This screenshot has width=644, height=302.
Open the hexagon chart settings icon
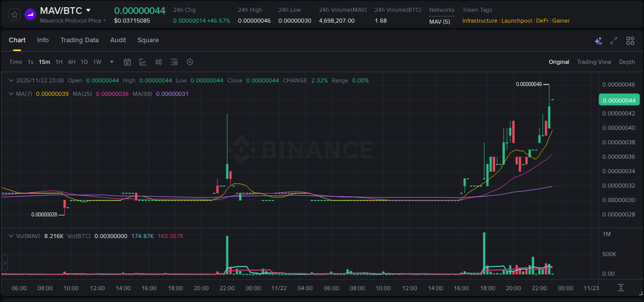pos(190,62)
